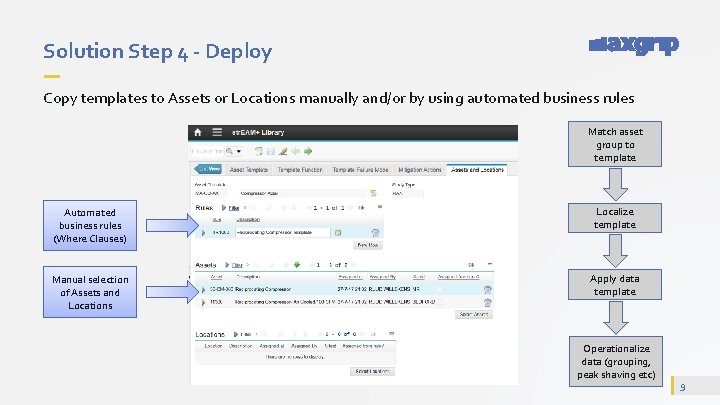Open the hamburger navigation menu
720x405 pixels.
click(217, 132)
